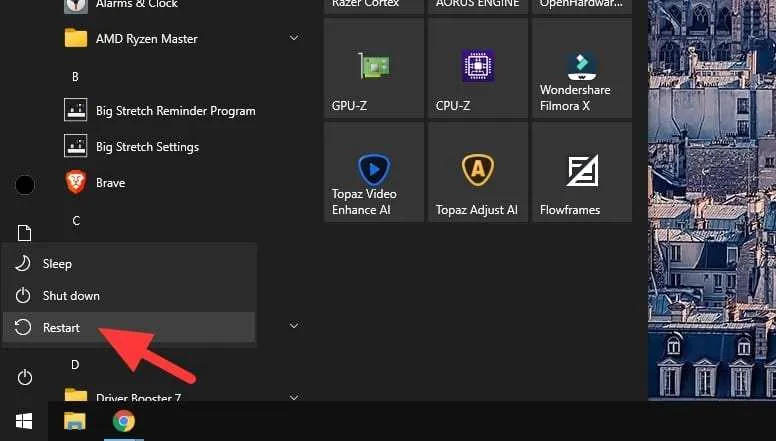Jump to letter C section header
Screen dimensions: 776x441
click(76, 221)
